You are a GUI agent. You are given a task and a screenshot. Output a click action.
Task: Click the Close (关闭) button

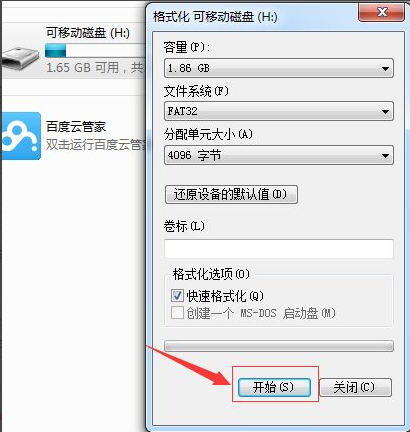(x=355, y=387)
